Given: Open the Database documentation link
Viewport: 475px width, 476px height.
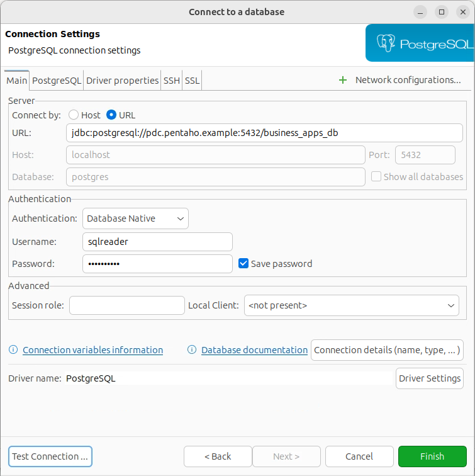Looking at the screenshot, I should (254, 350).
